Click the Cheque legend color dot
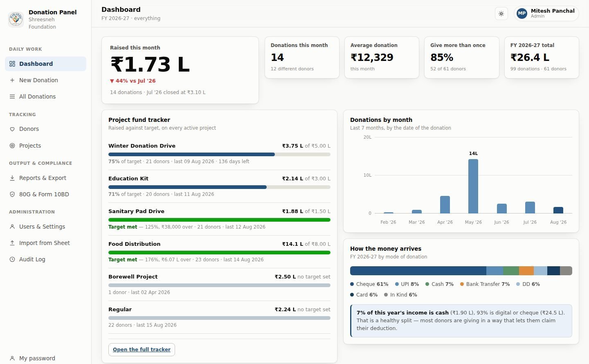 coord(352,284)
